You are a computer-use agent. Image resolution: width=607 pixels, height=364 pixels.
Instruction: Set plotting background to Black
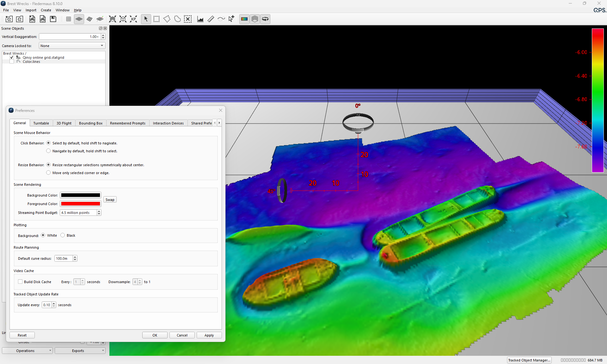click(x=63, y=235)
